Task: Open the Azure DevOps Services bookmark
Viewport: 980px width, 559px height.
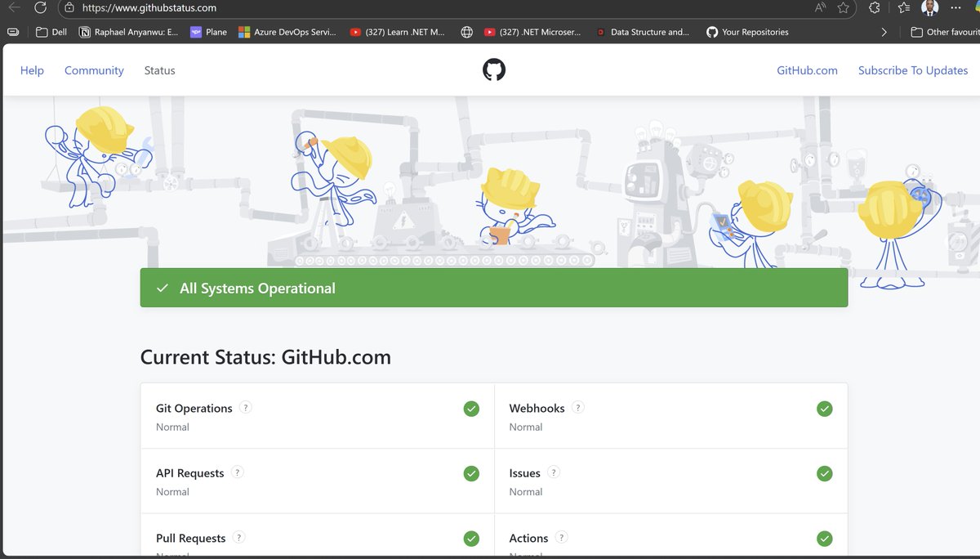Action: pos(287,32)
